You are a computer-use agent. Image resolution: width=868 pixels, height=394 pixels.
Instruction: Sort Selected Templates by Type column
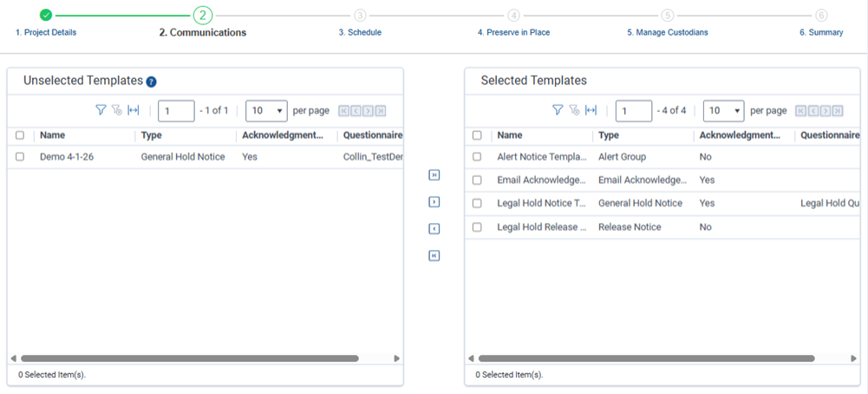point(609,135)
